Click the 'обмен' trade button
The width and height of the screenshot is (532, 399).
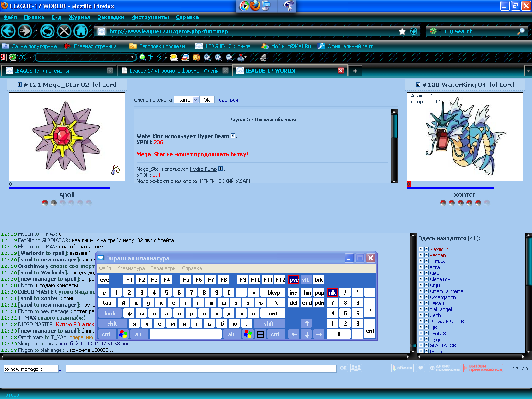(x=402, y=368)
